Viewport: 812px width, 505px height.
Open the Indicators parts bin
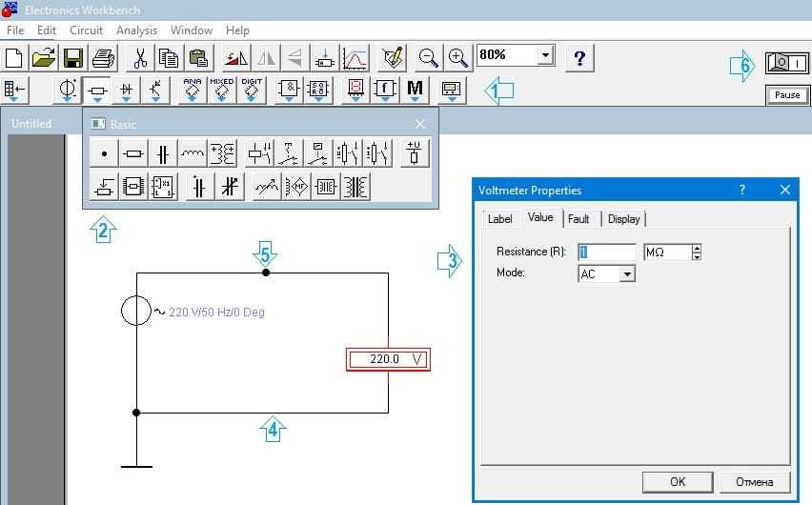[355, 91]
